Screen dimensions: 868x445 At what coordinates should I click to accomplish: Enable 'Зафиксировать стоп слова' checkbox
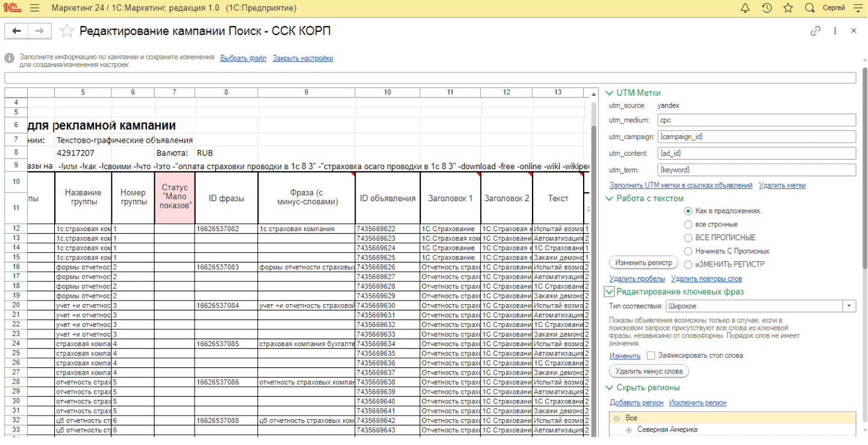tap(651, 356)
